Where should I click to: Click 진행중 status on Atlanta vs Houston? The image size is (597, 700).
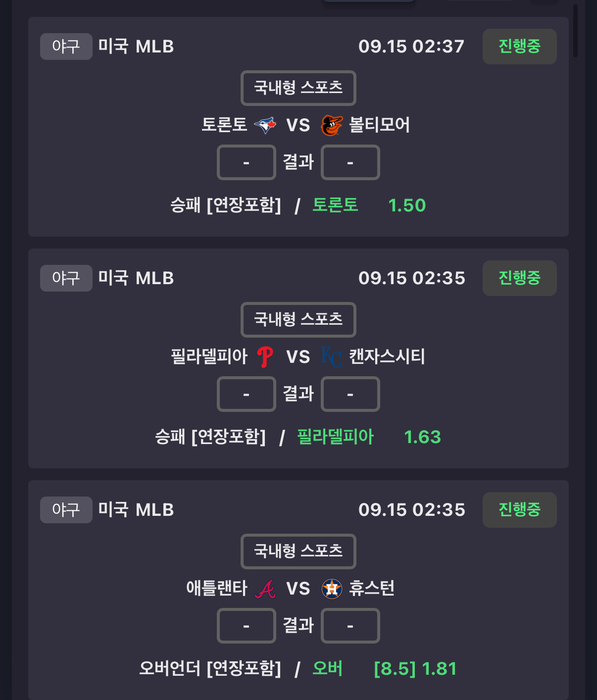click(x=520, y=510)
